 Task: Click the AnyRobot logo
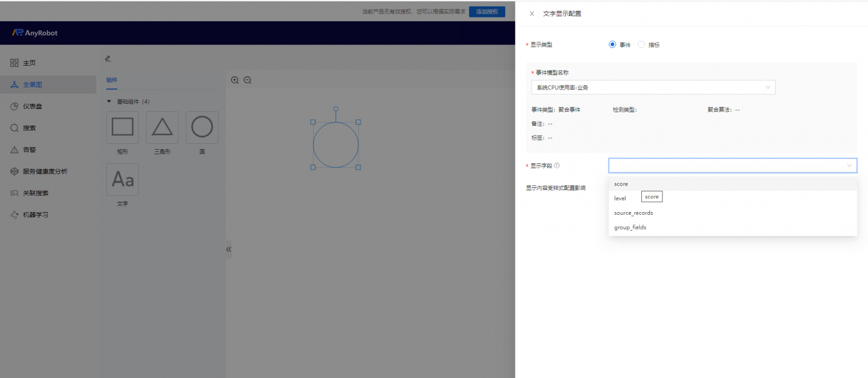pyautogui.click(x=35, y=33)
